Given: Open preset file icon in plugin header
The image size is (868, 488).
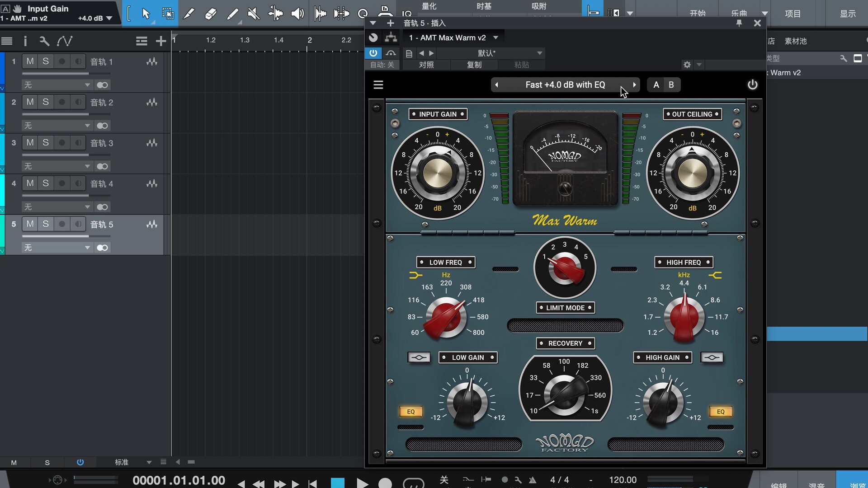Looking at the screenshot, I should 409,53.
